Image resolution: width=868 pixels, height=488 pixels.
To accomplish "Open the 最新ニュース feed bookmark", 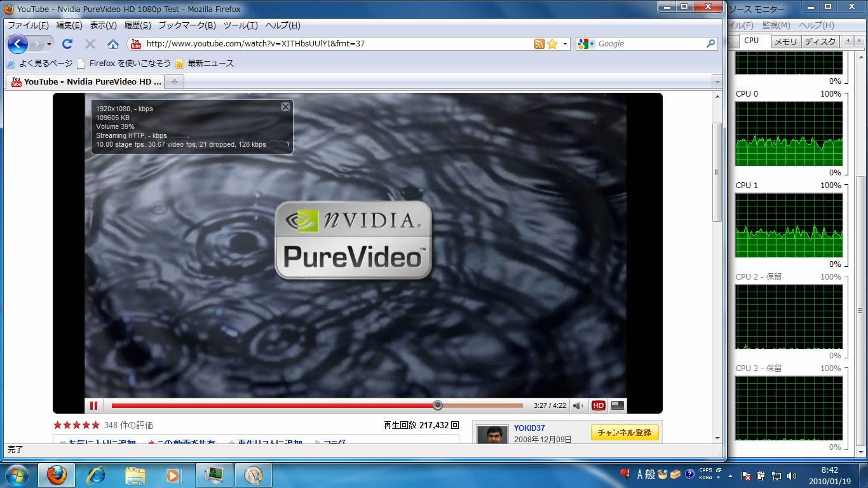I will [205, 64].
